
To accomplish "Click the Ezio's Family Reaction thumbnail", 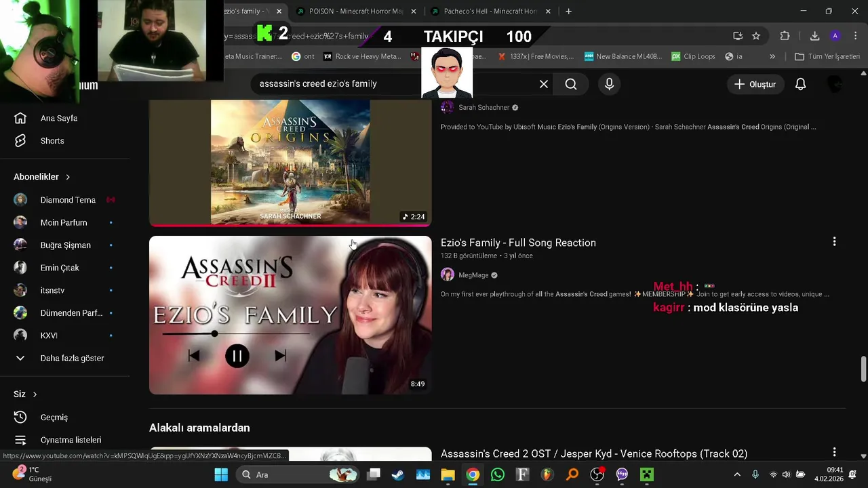I will tap(290, 315).
